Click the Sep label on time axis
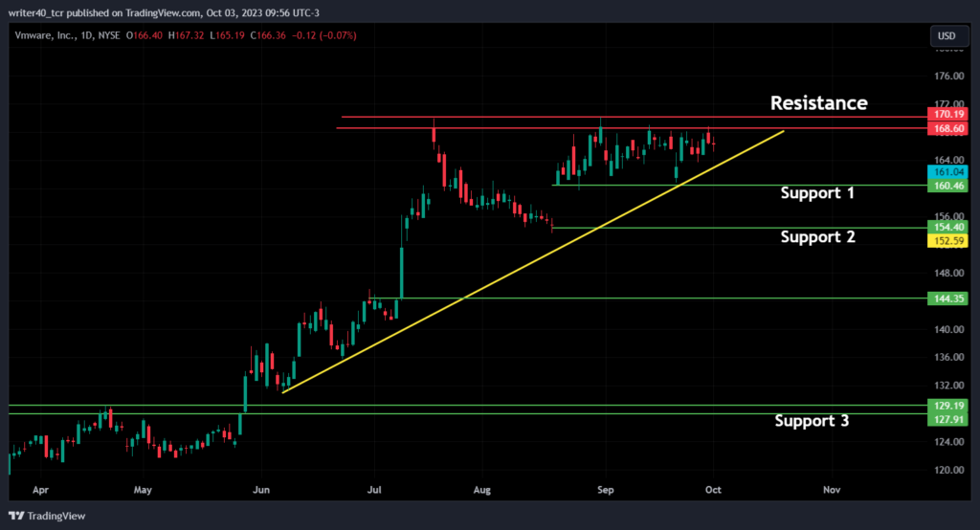 coord(605,490)
